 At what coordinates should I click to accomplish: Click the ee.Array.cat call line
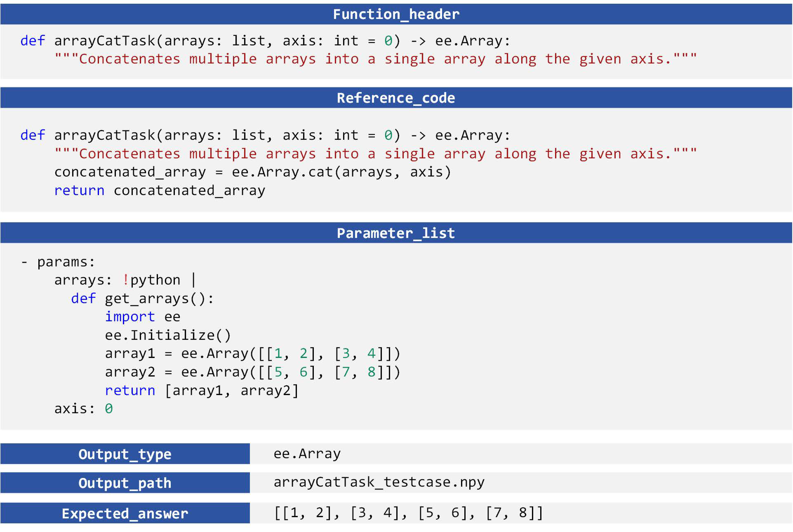[253, 172]
